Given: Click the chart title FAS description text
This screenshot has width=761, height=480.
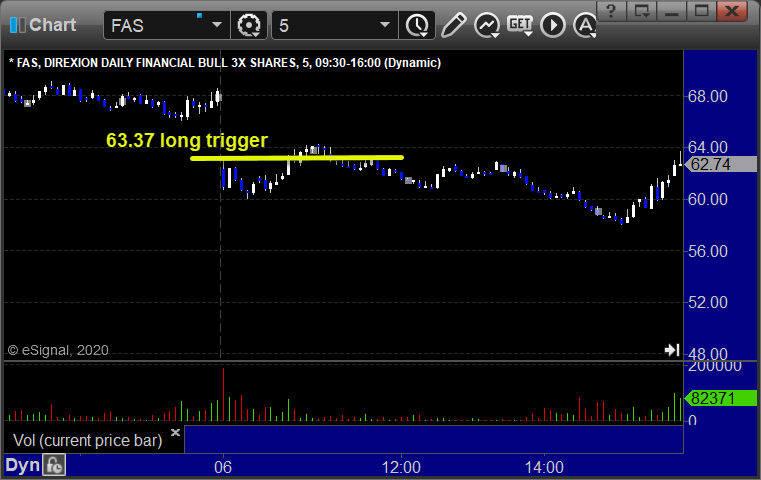Looking at the screenshot, I should [x=225, y=63].
